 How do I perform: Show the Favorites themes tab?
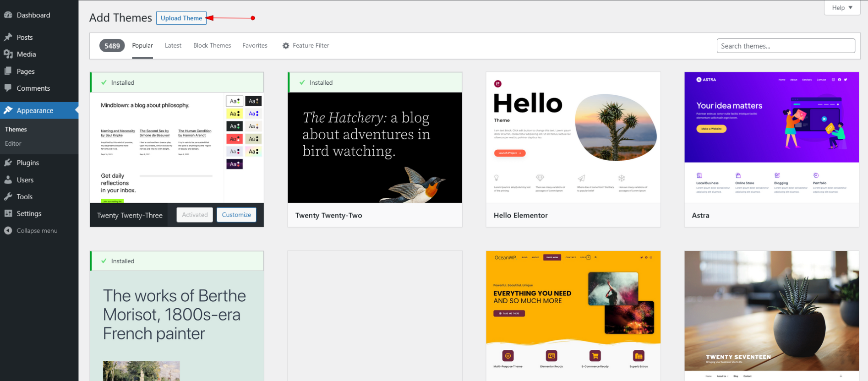pyautogui.click(x=255, y=46)
